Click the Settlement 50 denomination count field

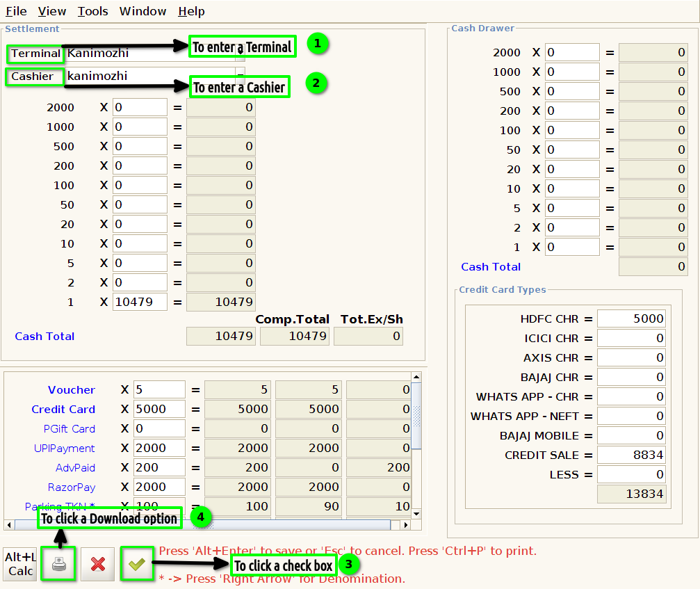140,204
